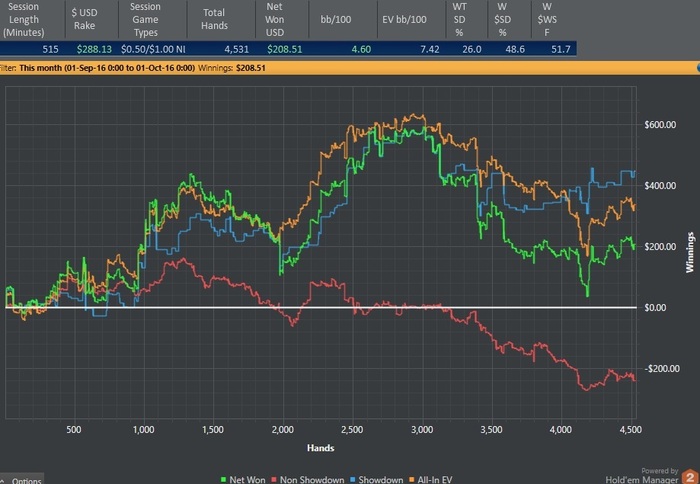Image resolution: width=700 pixels, height=484 pixels.
Task: Click the Net Won legend label
Action: coord(247,480)
